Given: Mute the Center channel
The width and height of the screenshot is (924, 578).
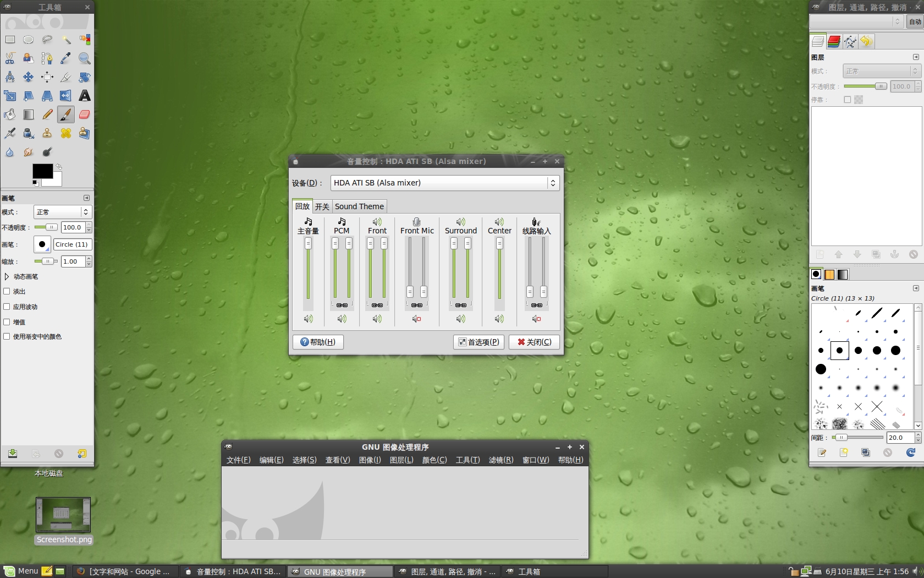Looking at the screenshot, I should pos(499,319).
